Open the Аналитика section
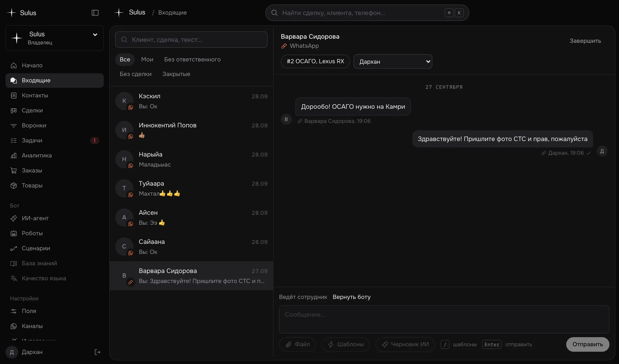 coord(54,155)
